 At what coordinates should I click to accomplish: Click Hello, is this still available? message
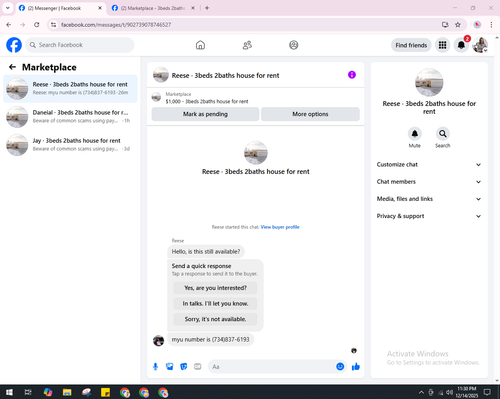tap(206, 251)
